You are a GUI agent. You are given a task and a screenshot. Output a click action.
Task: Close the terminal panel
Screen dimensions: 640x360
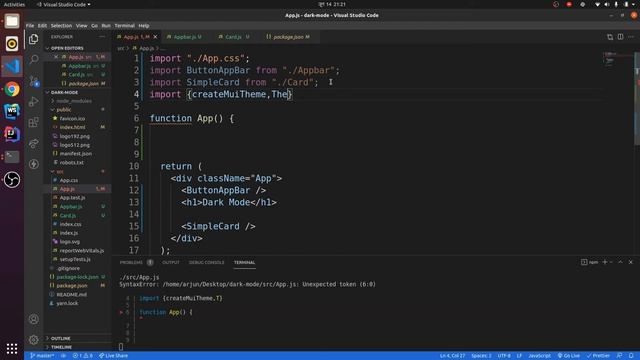click(x=631, y=262)
